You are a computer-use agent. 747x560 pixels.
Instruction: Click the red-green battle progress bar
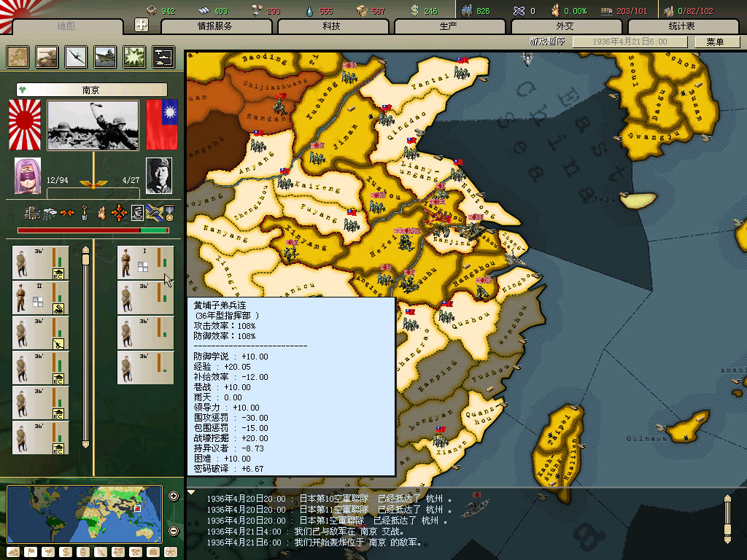(x=93, y=230)
